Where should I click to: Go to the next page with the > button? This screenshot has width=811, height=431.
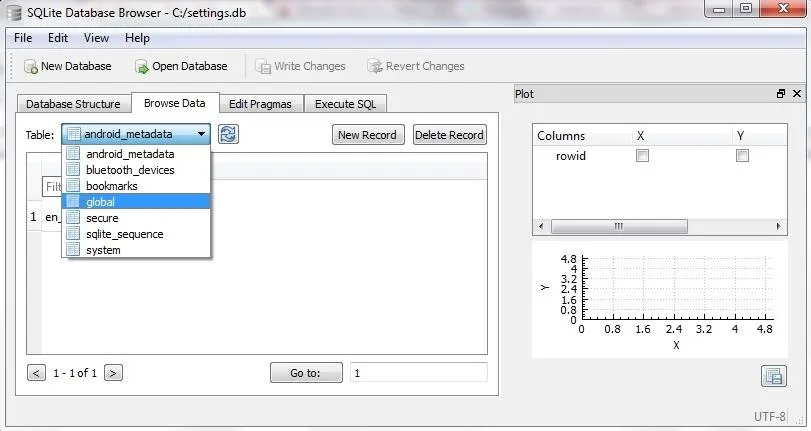[113, 373]
